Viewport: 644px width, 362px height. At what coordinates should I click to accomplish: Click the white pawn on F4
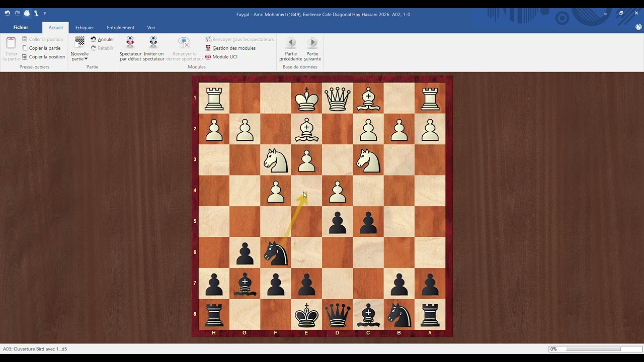[x=276, y=191]
